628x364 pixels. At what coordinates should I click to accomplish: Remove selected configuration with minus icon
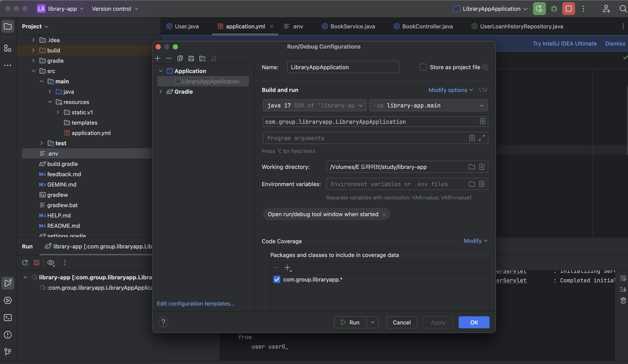click(169, 58)
